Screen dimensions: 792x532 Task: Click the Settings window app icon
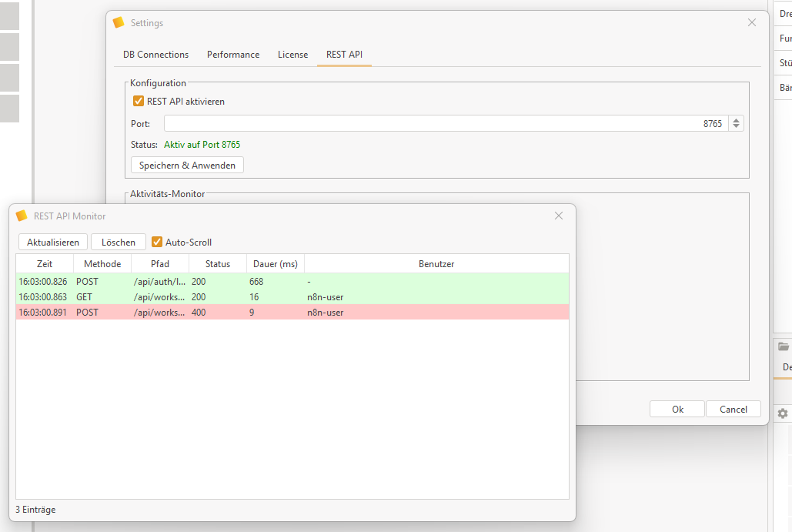tap(119, 22)
